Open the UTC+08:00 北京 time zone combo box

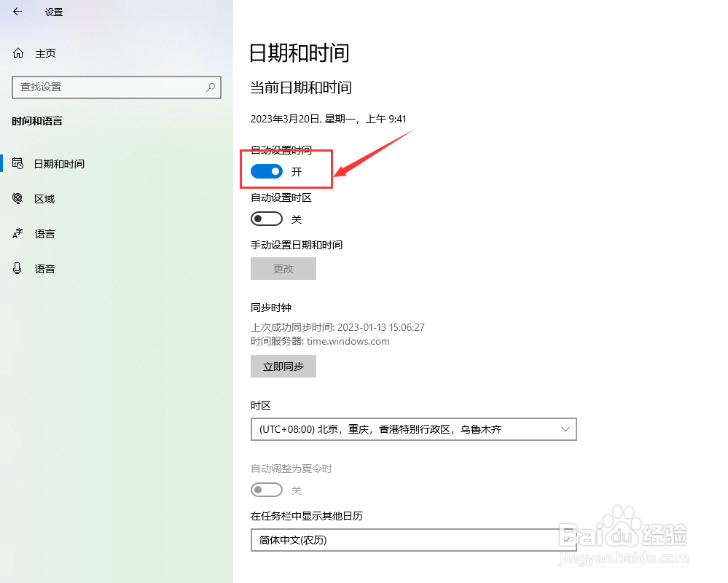point(414,429)
